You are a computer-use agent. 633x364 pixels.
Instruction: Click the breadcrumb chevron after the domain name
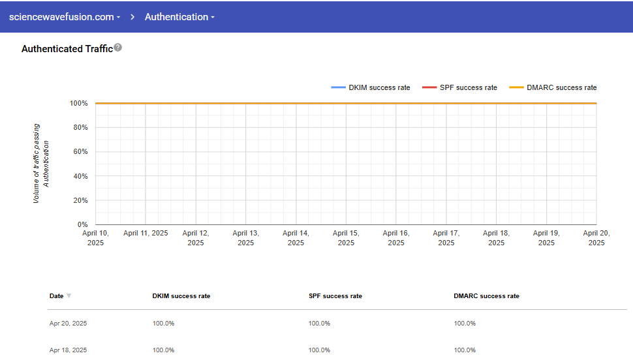(132, 17)
